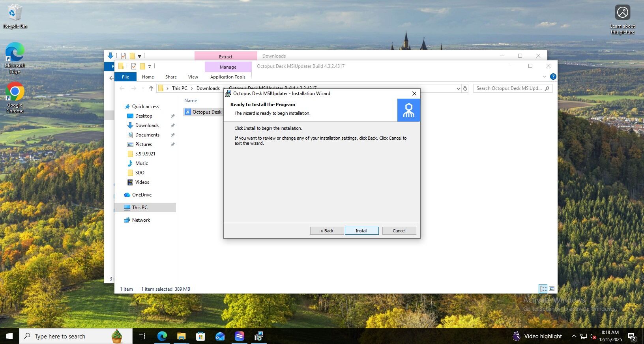Select Network in navigation pane
Screen dimensions: 644x344
tap(141, 220)
